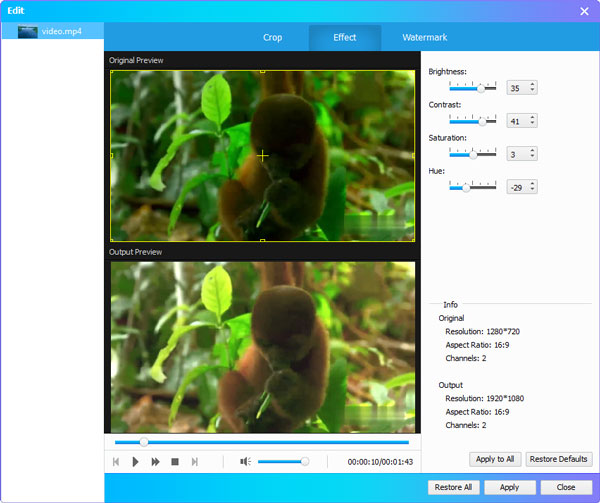Click the Saturation slider handle
This screenshot has height=503, width=600.
click(473, 155)
